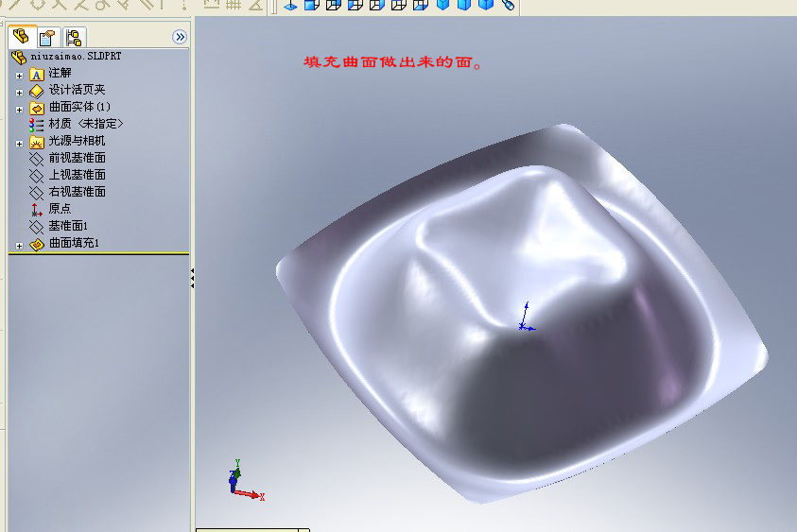Image resolution: width=797 pixels, height=532 pixels.
Task: Open the FeatureManager design tree tab
Action: pyautogui.click(x=22, y=37)
